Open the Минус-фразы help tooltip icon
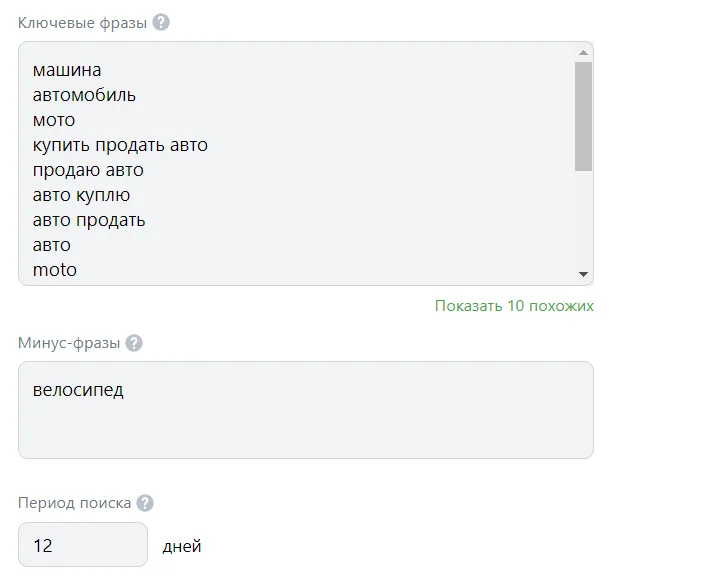 [x=134, y=343]
